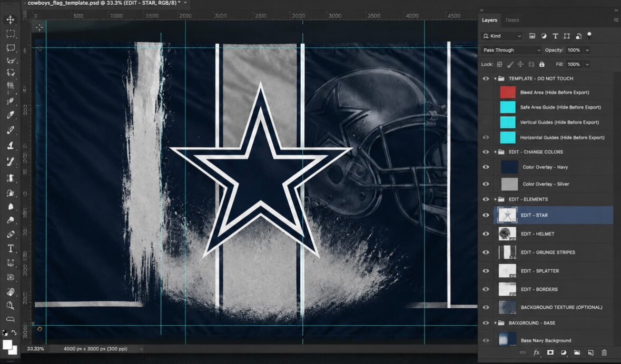Click the link layers icon
This screenshot has height=364, width=621.
(523, 352)
